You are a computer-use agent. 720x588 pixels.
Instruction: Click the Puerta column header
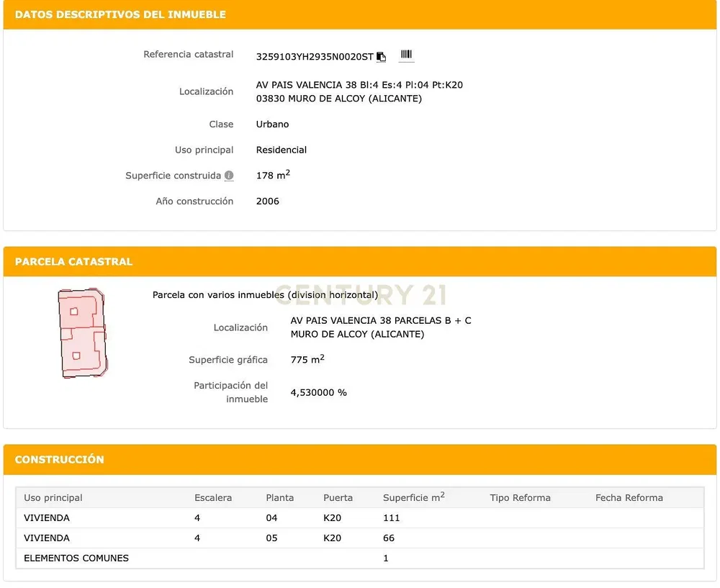point(338,497)
